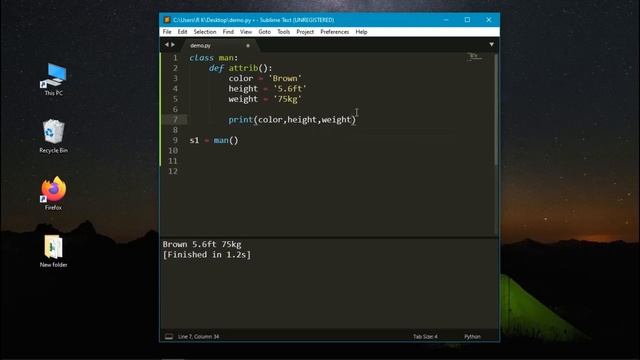Toggle the side bar panel switcher icon

coord(169,336)
